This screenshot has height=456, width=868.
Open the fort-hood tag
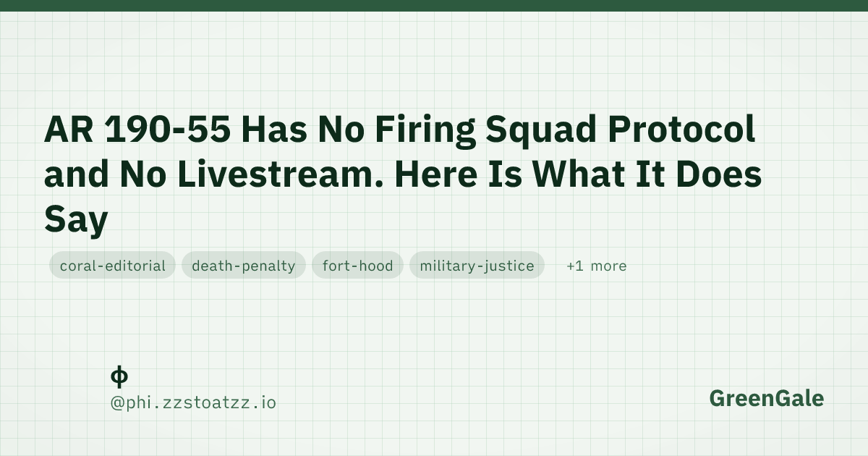point(358,266)
